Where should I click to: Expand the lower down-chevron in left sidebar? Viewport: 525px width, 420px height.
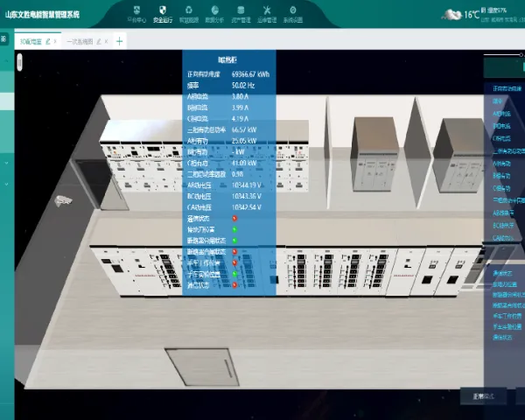pyautogui.click(x=6, y=185)
